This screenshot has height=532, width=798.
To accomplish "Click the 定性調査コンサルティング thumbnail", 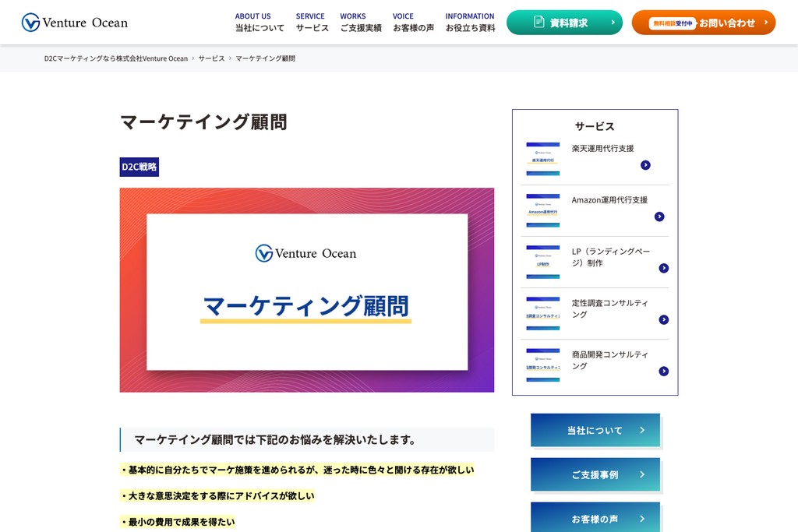I will pos(543,314).
